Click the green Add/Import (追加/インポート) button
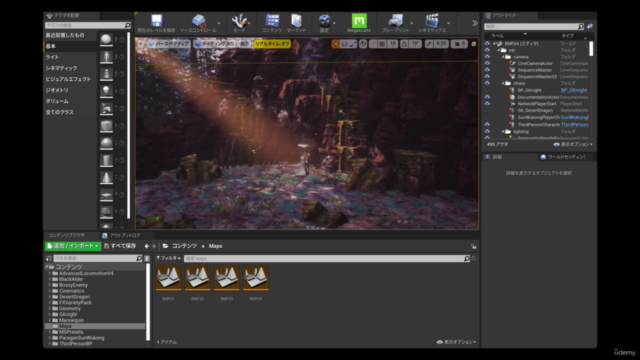The height and width of the screenshot is (360, 640). click(73, 246)
